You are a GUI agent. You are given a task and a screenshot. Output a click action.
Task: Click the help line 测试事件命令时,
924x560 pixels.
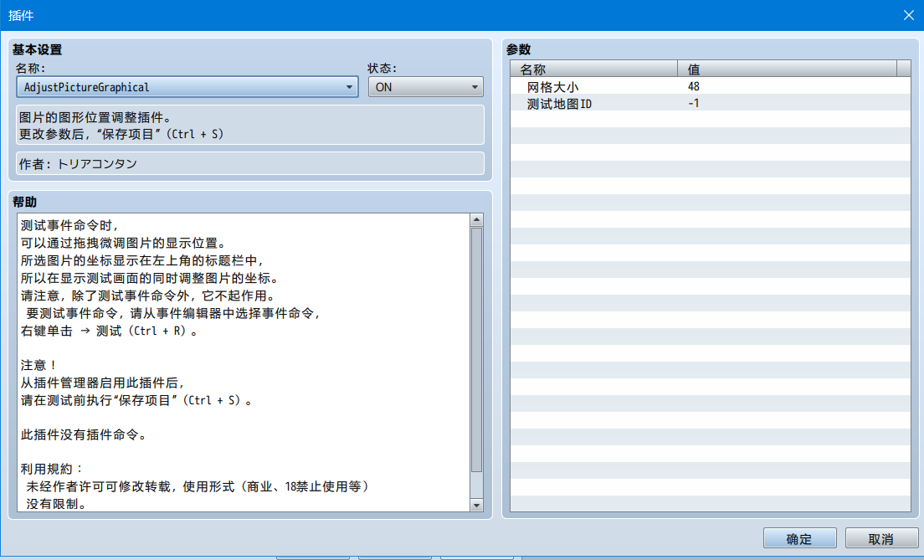(x=70, y=226)
